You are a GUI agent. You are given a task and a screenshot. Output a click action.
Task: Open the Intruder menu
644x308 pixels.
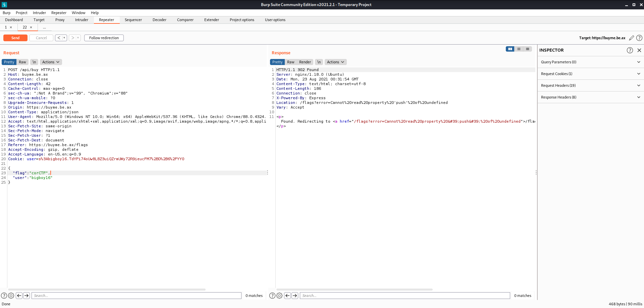pos(39,13)
